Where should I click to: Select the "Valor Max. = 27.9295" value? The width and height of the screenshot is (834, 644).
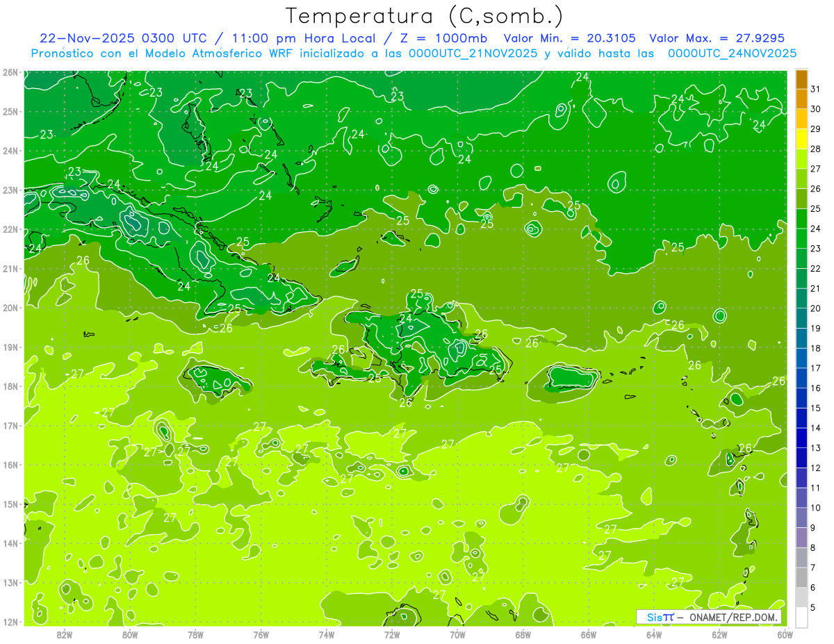point(717,38)
